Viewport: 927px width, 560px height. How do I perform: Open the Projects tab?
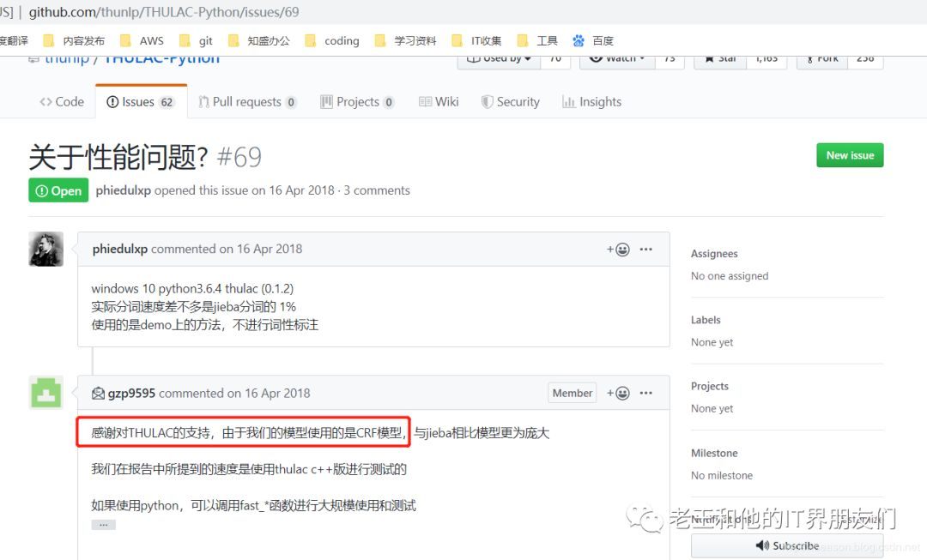pyautogui.click(x=357, y=101)
